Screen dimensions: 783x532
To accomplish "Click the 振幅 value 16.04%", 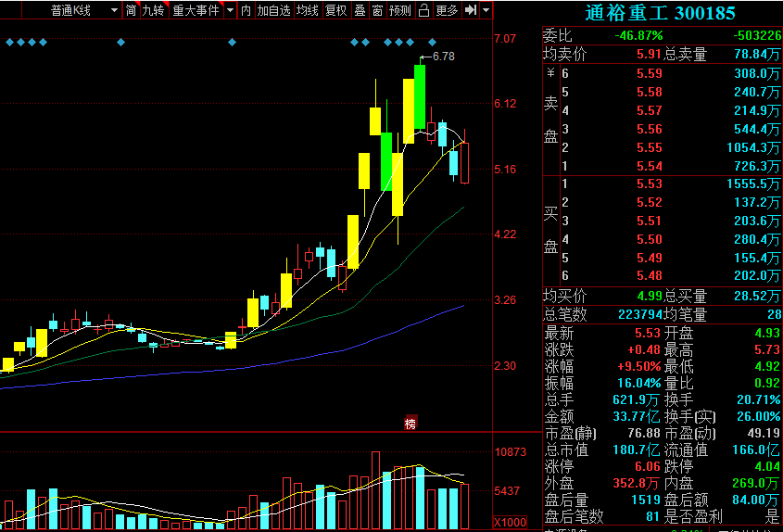I will click(638, 383).
